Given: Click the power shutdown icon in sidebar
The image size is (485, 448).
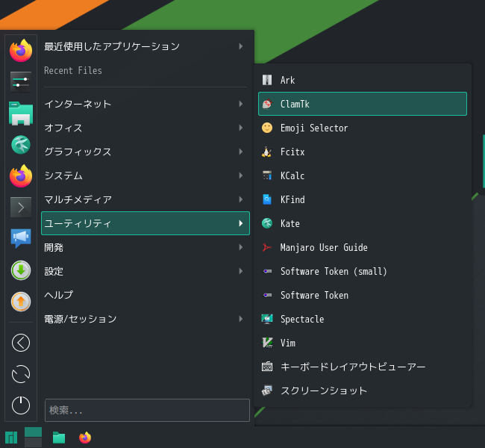Looking at the screenshot, I should pos(21,405).
